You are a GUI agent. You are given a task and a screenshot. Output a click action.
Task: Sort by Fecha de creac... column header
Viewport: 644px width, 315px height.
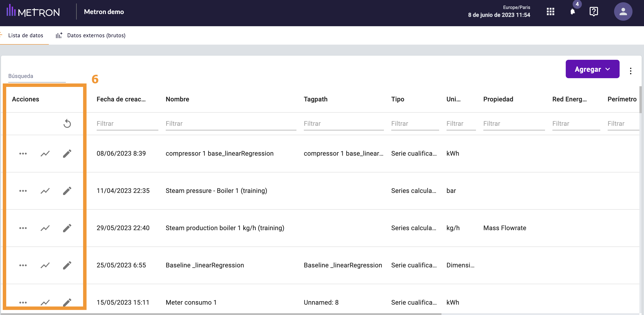click(x=121, y=99)
